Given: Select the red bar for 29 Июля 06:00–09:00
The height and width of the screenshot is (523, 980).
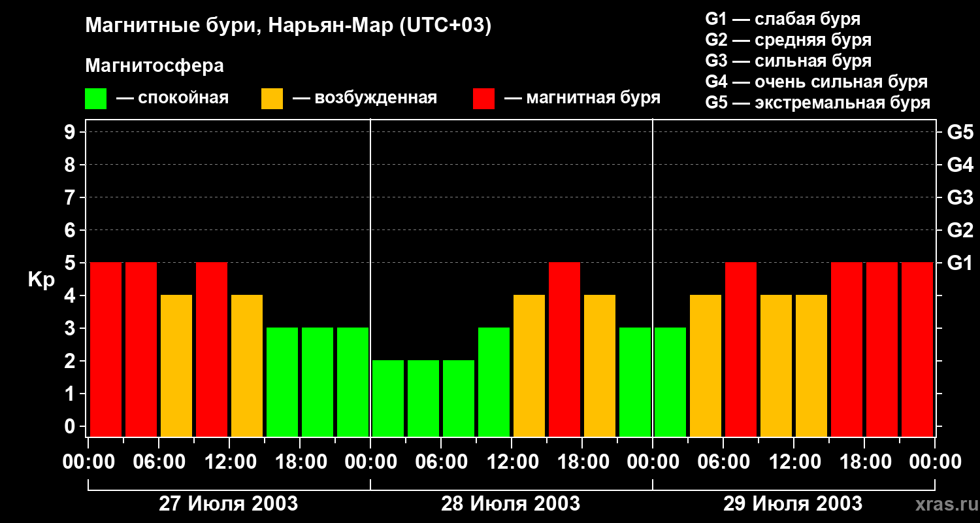Looking at the screenshot, I should 741,349.
